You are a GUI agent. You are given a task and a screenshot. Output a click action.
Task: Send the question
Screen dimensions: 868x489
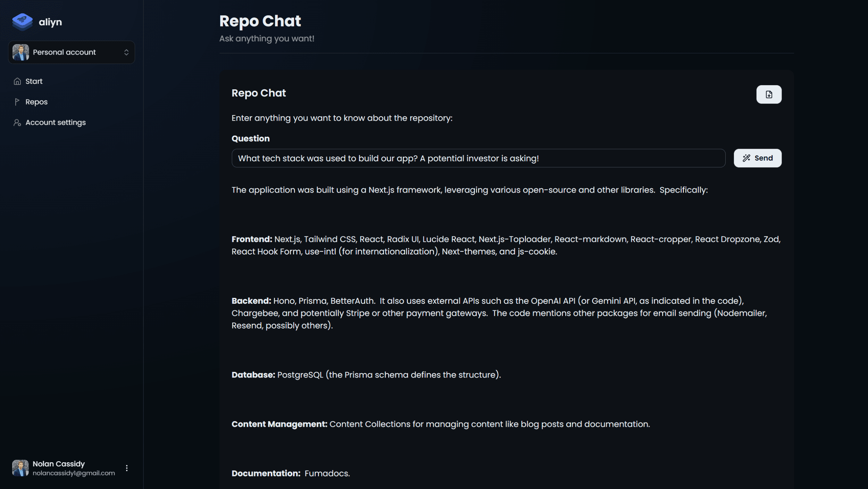[x=758, y=158]
